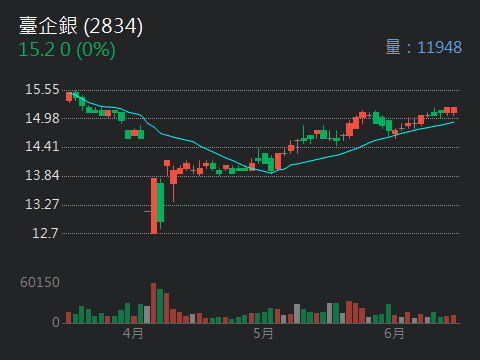
Task: Click the tallest red candlestick reaching 12.7
Action: click(154, 206)
